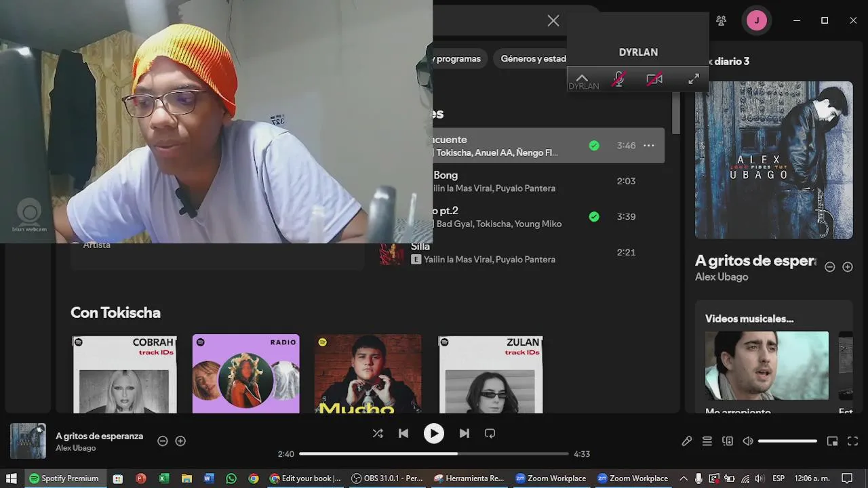The height and width of the screenshot is (488, 868).
Task: Open Videos musicales section heading
Action: 749,319
